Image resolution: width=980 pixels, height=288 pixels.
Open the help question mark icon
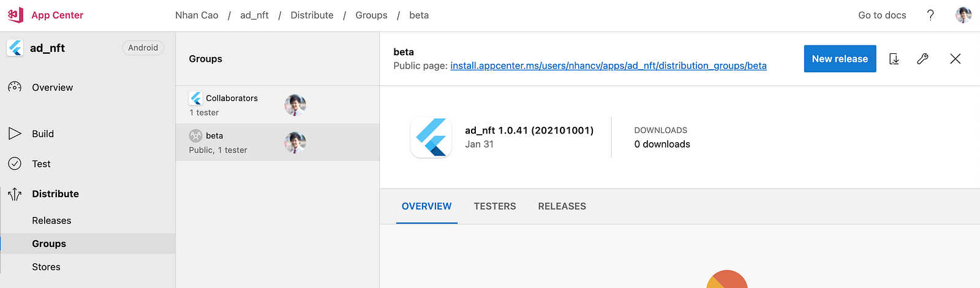(x=930, y=15)
